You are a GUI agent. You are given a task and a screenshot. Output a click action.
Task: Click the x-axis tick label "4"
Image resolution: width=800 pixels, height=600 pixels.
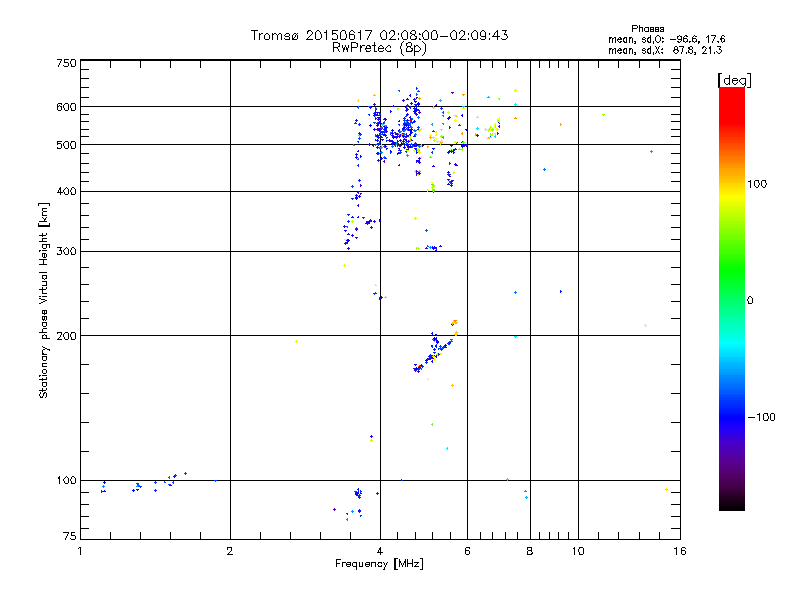[x=380, y=551]
